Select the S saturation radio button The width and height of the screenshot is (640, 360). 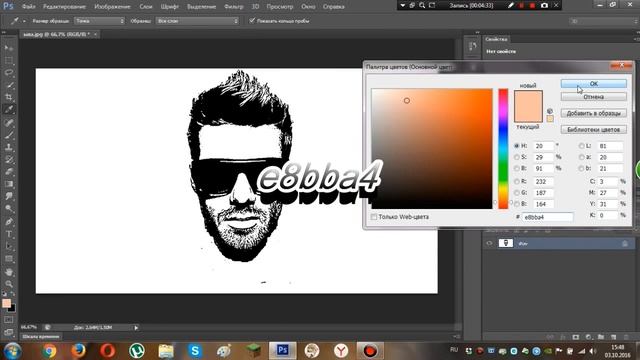(517, 157)
